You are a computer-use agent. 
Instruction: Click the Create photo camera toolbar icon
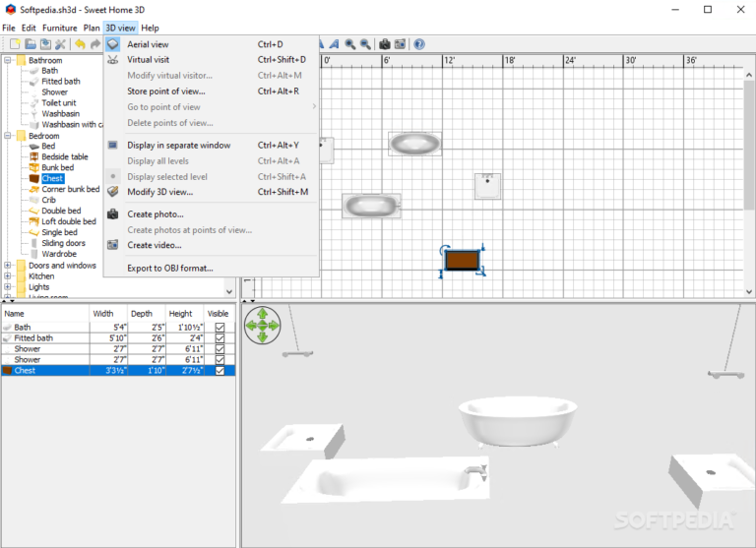coord(385,44)
